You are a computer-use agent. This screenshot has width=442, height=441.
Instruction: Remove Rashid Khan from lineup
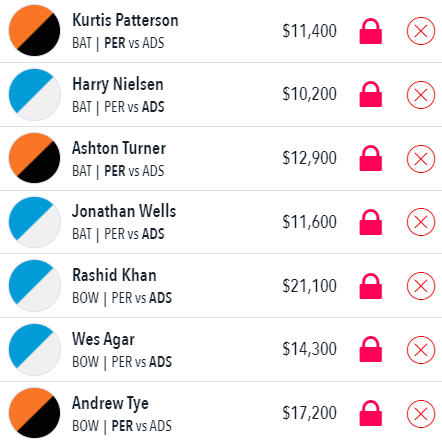pos(421,286)
